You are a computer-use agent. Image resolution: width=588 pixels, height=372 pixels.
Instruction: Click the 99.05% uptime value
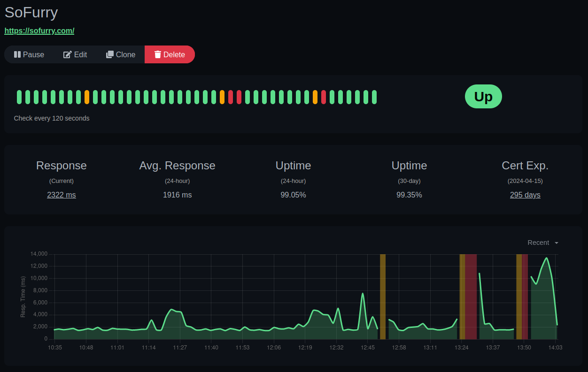click(294, 195)
